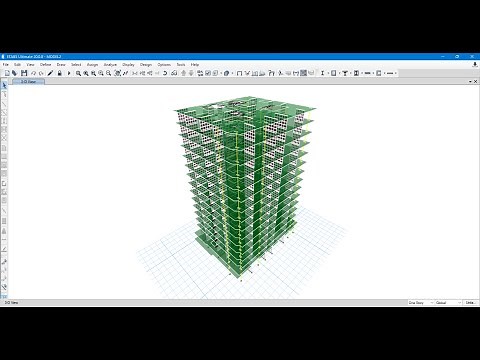Open the Edit menu

pyautogui.click(x=17, y=65)
